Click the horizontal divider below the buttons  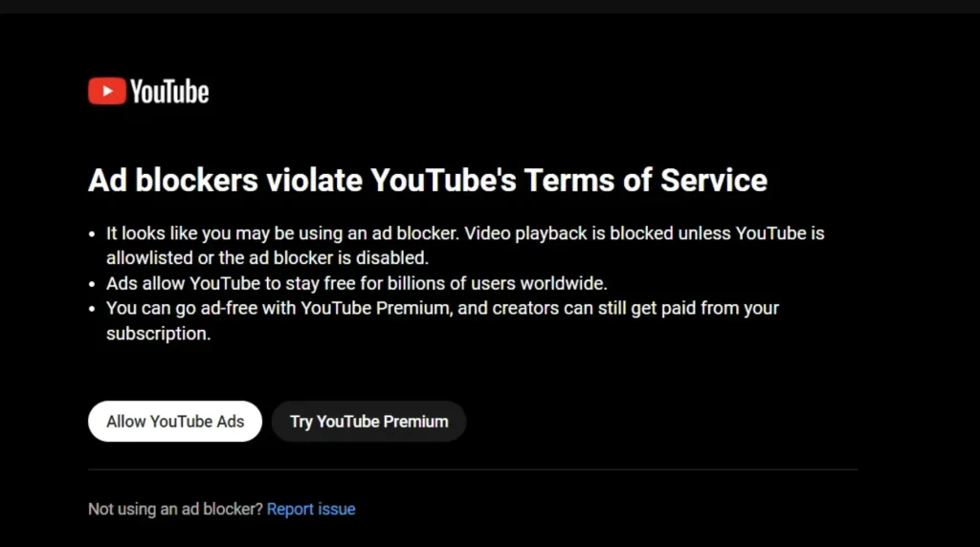pos(472,470)
